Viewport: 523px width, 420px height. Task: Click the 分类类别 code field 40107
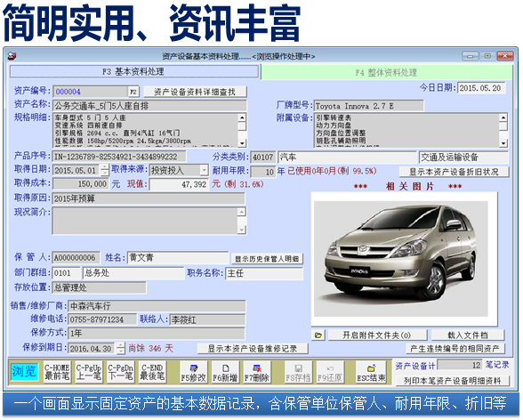click(263, 157)
